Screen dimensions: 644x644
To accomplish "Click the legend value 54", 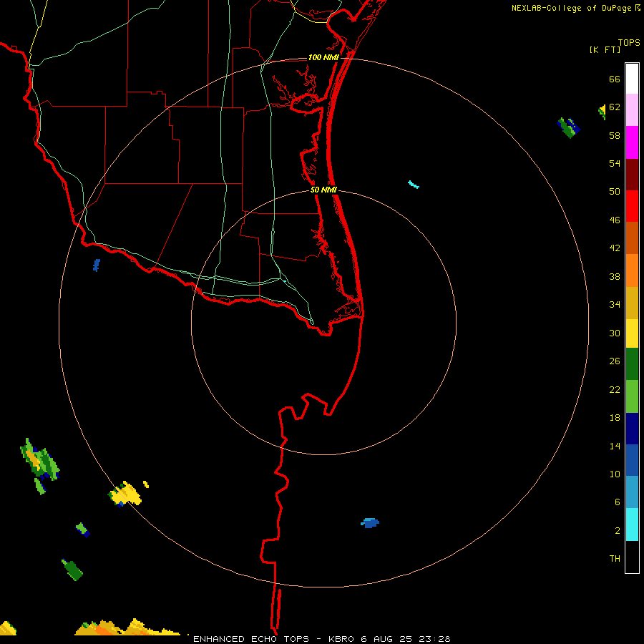I will click(615, 163).
